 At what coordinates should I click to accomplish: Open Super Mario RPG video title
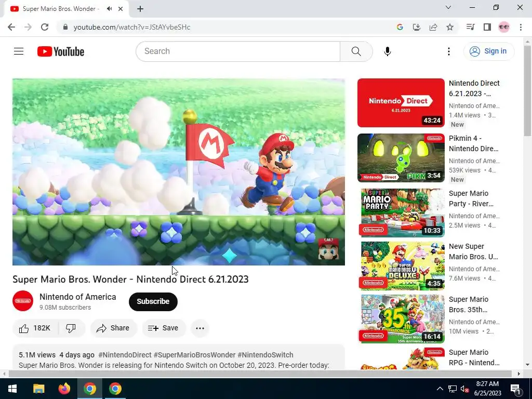point(474,357)
